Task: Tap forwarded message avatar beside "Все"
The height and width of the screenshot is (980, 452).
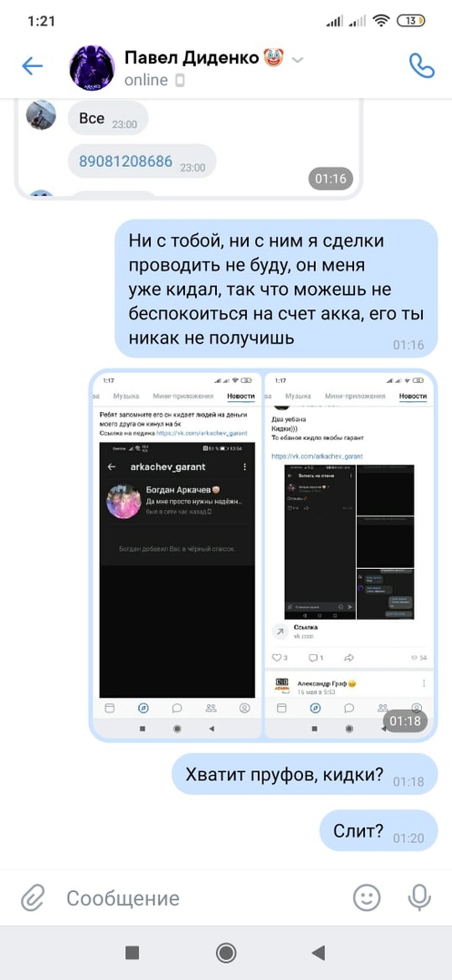Action: 41,115
